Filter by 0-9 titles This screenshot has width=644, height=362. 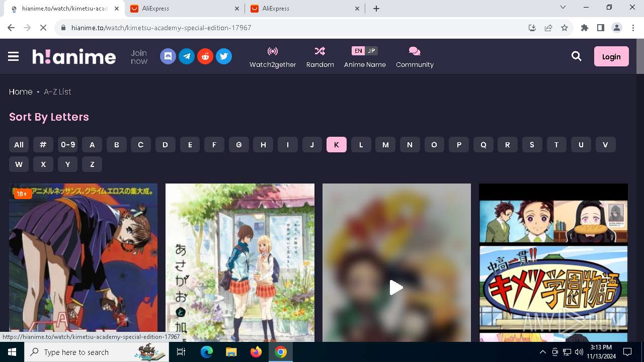pyautogui.click(x=67, y=145)
